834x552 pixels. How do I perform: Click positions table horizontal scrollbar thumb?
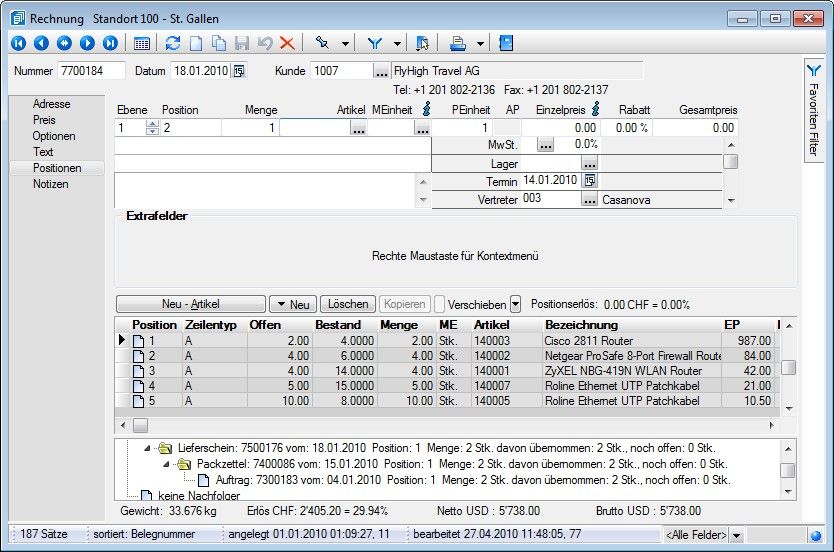140,425
